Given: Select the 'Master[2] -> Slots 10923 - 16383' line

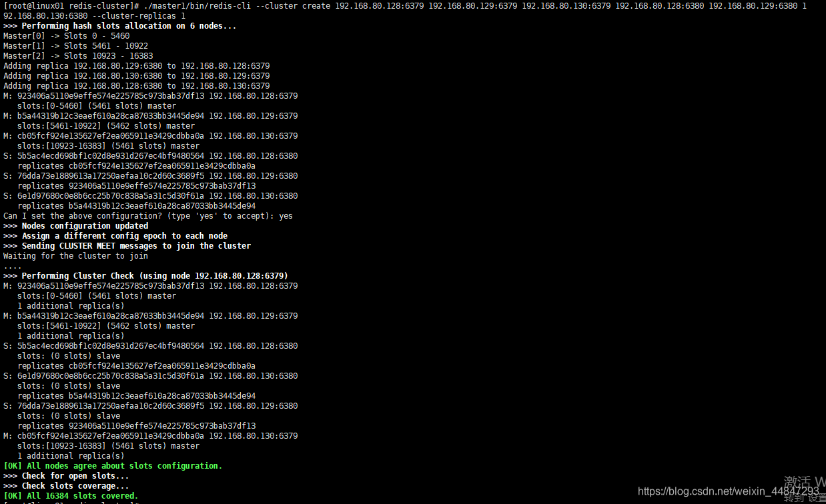Looking at the screenshot, I should pyautogui.click(x=78, y=55).
